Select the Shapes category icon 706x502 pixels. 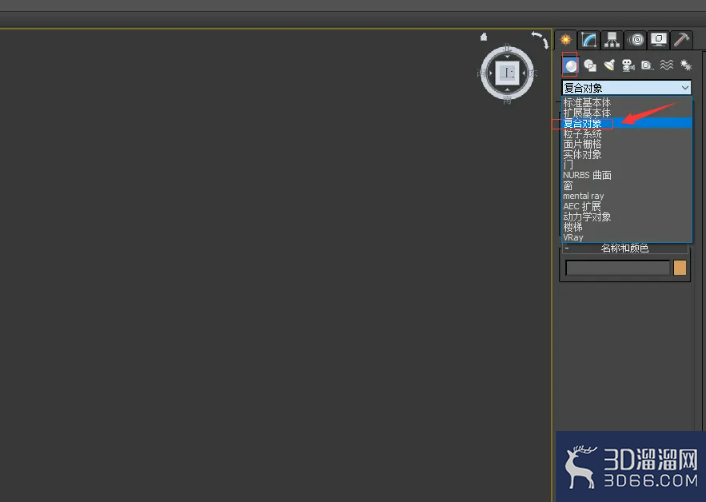[x=590, y=66]
